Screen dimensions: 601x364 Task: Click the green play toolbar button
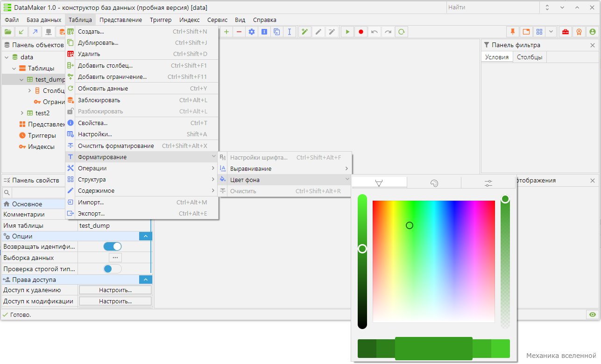point(347,32)
